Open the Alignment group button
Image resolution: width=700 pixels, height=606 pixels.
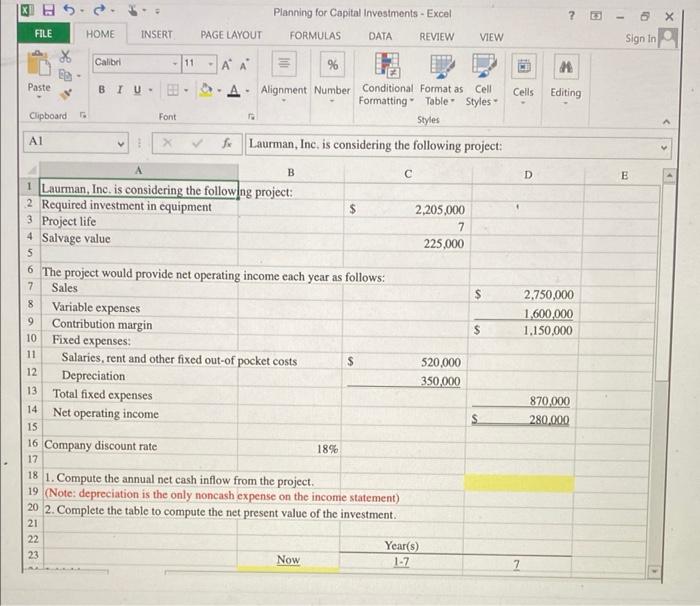pos(284,76)
